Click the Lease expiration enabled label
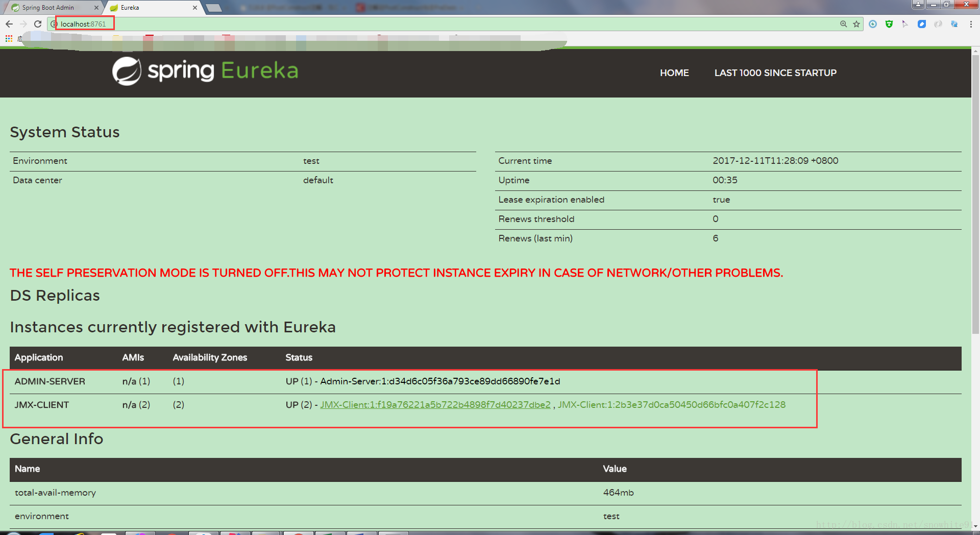980x535 pixels. (x=551, y=200)
